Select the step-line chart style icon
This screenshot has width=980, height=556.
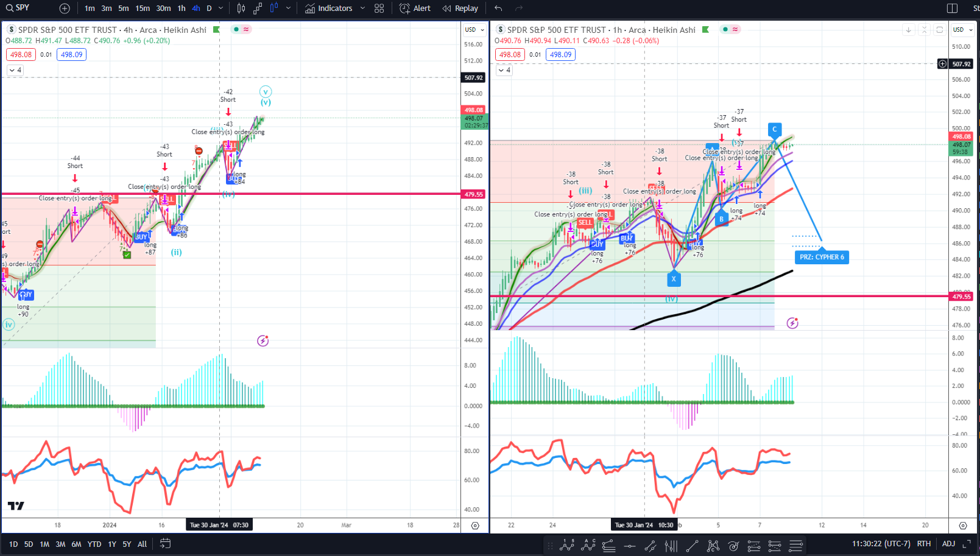258,9
